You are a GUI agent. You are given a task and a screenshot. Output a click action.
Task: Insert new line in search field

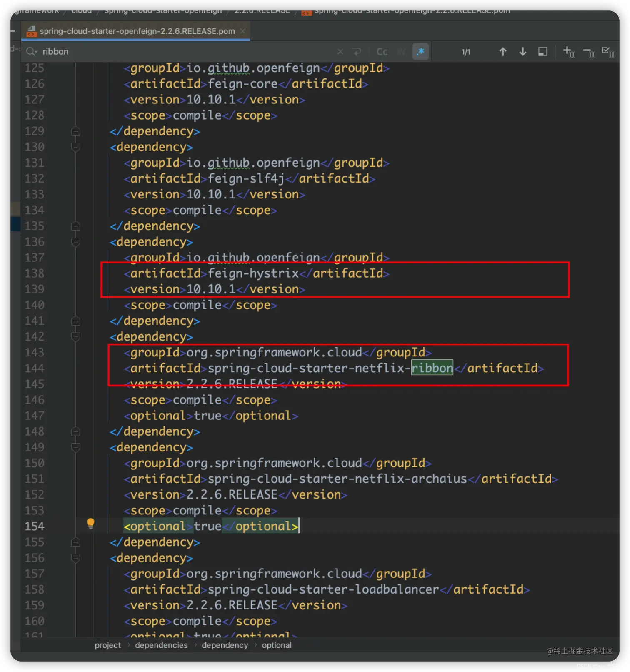[357, 52]
